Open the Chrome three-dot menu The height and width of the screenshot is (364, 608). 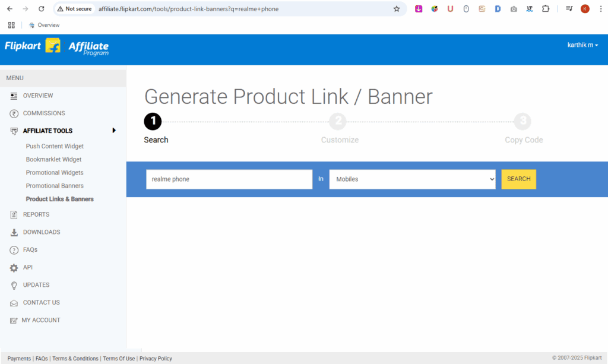click(x=601, y=8)
